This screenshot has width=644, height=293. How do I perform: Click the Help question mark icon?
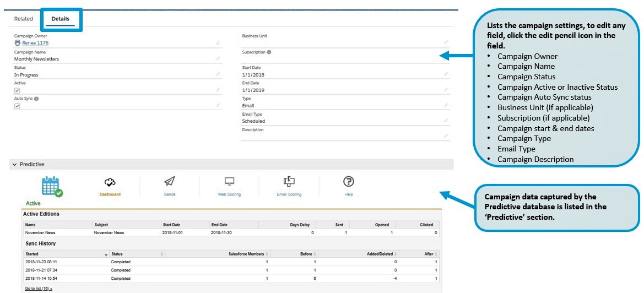348,182
